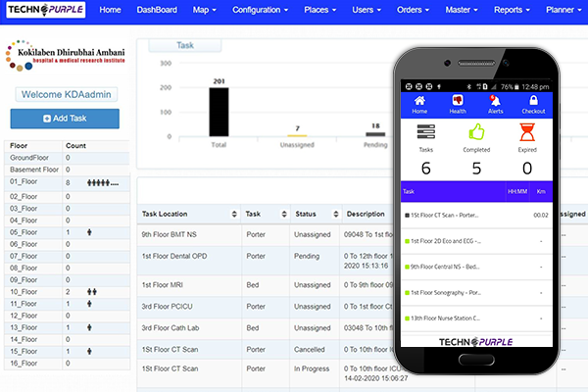Sort by Task column arrows
Image resolution: width=588 pixels, height=392 pixels.
click(x=284, y=214)
